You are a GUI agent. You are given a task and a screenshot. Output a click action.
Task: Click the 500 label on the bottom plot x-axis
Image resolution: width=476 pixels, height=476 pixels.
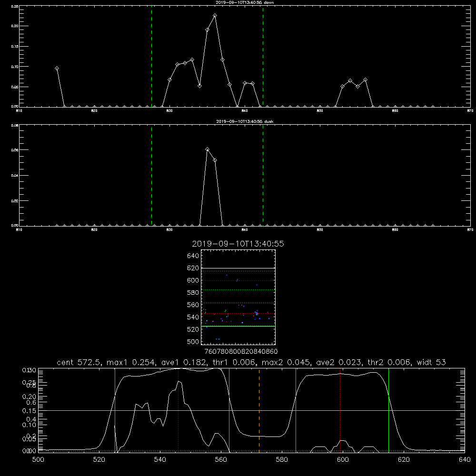(x=38, y=460)
